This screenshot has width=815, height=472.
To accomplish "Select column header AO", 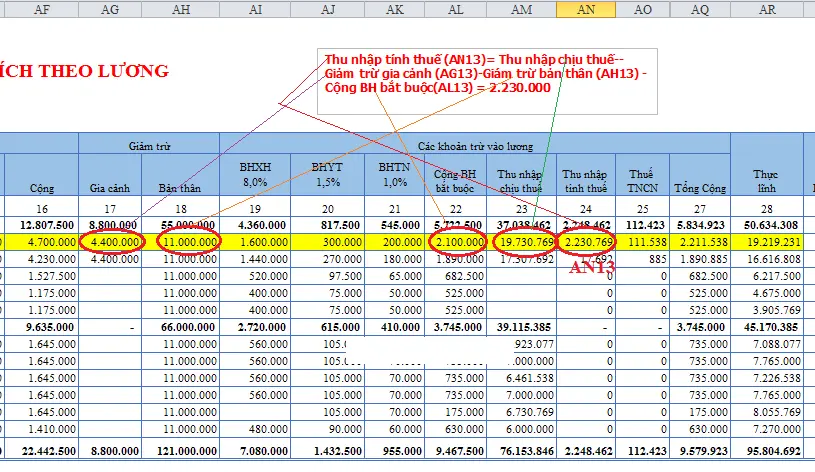I will point(642,9).
